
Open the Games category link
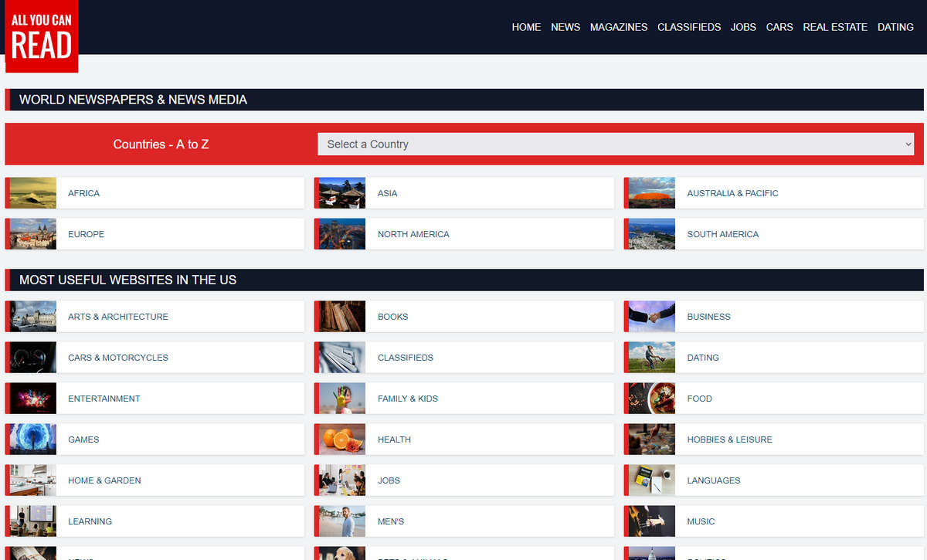pos(83,440)
